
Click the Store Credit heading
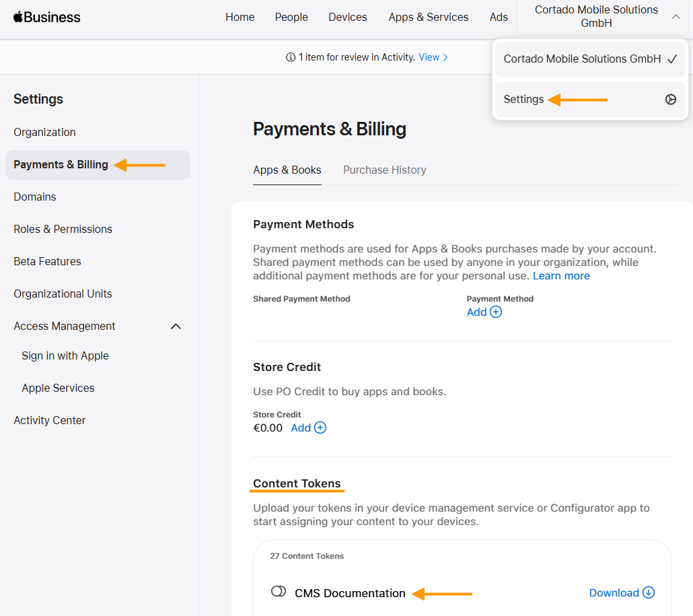287,367
